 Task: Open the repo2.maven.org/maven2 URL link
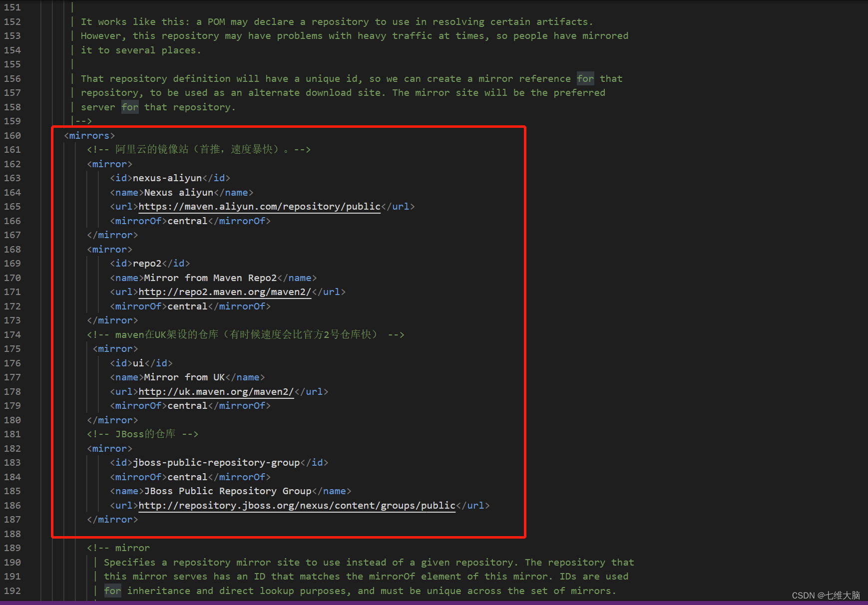(225, 292)
